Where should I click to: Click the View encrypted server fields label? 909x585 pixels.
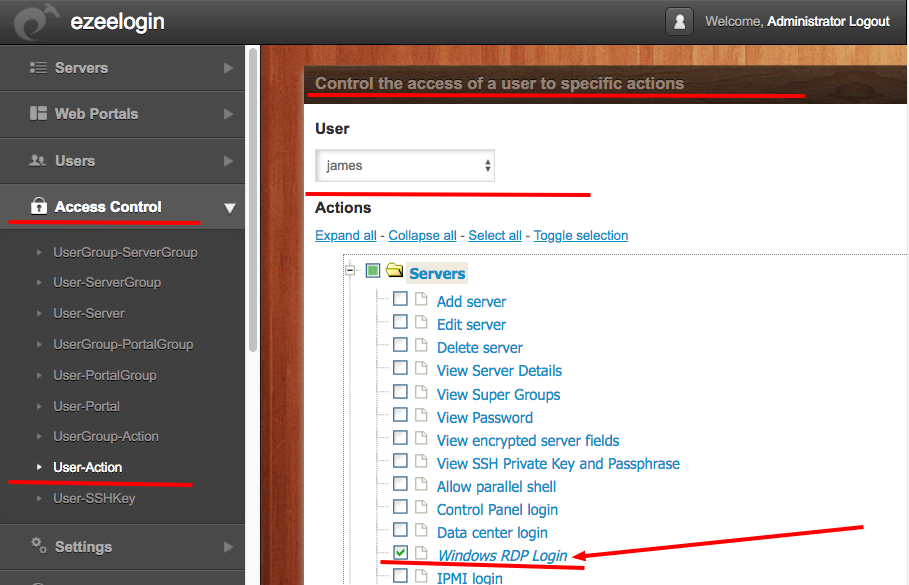(528, 441)
